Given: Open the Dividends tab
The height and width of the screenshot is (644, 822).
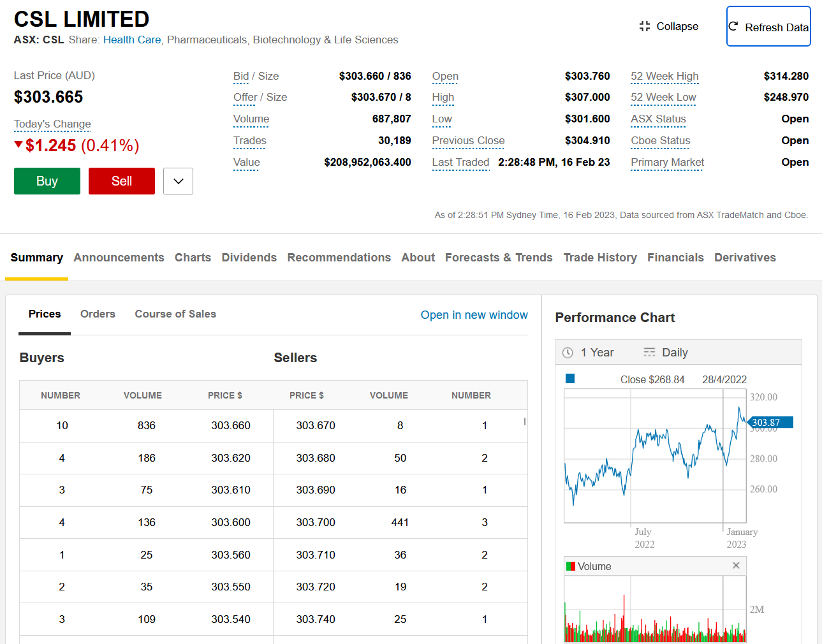Looking at the screenshot, I should [249, 258].
